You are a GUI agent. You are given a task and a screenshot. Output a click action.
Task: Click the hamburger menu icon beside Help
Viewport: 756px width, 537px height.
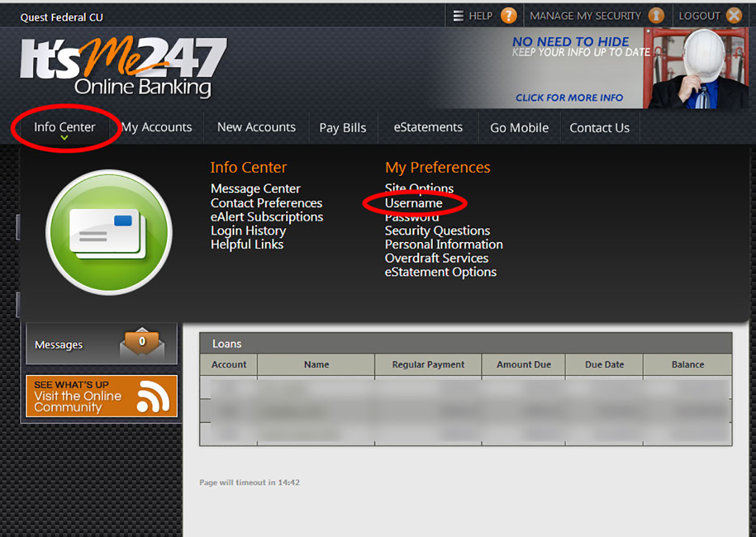click(458, 16)
